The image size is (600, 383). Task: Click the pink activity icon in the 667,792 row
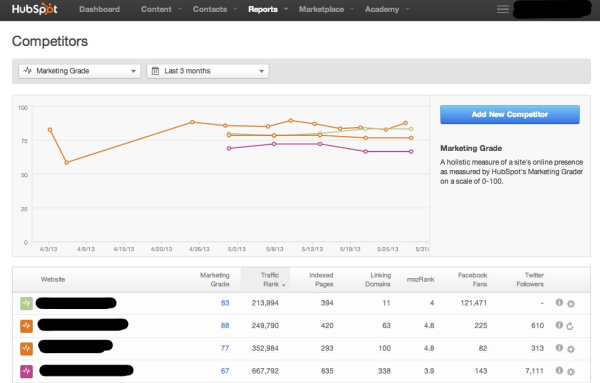click(26, 371)
